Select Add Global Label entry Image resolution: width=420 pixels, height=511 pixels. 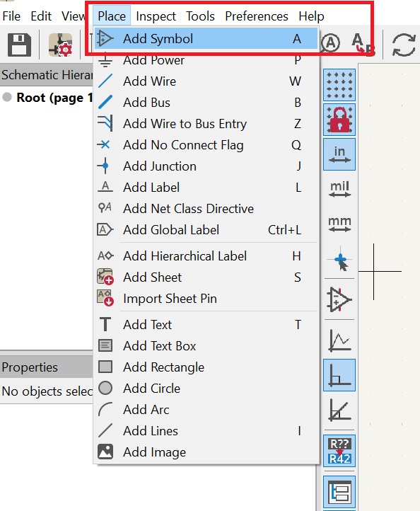(206, 230)
